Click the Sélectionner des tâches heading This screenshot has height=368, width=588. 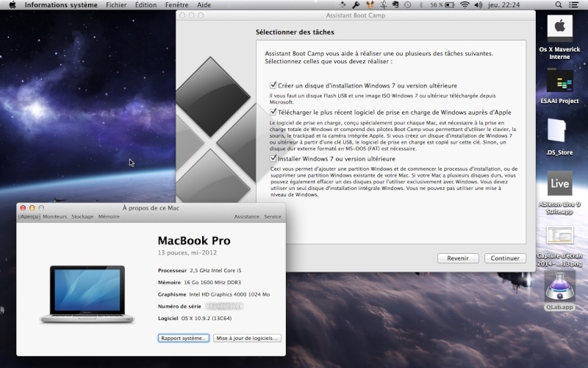point(295,32)
